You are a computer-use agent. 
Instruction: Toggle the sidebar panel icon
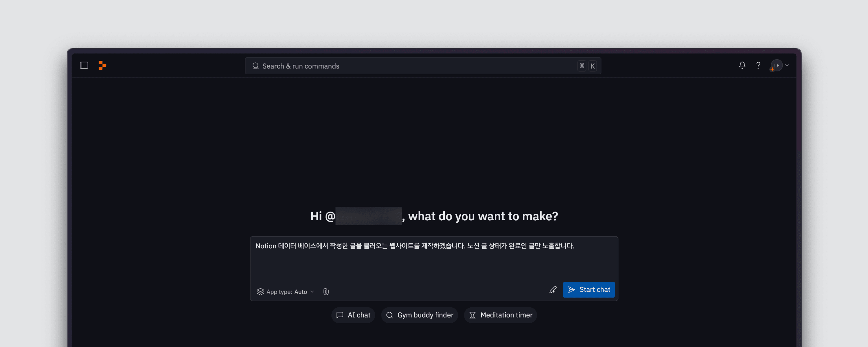(84, 65)
